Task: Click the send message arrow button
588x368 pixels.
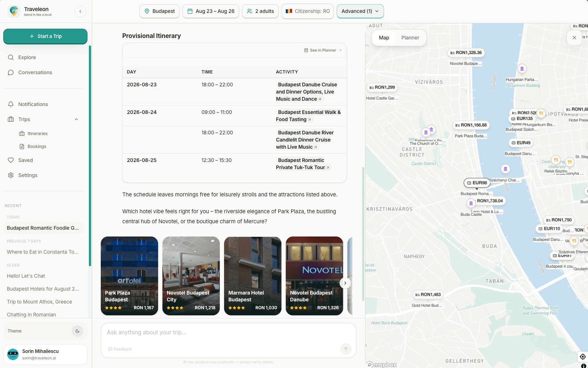Action: [x=346, y=349]
